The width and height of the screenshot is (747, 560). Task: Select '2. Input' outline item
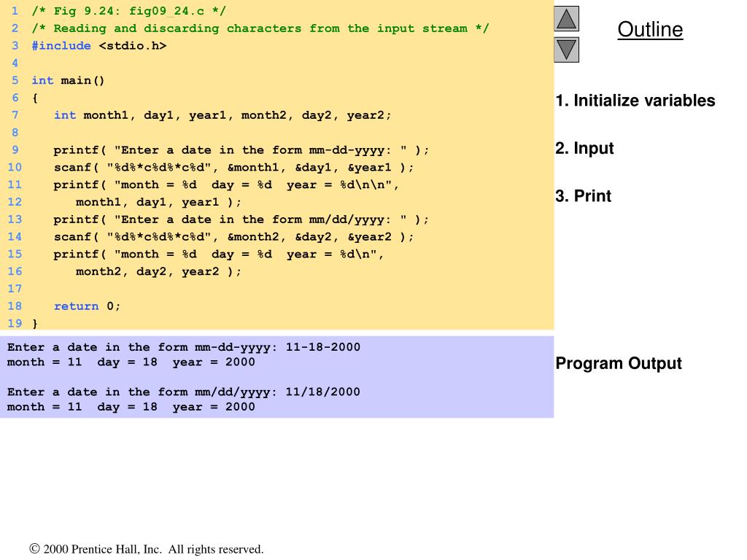[584, 148]
